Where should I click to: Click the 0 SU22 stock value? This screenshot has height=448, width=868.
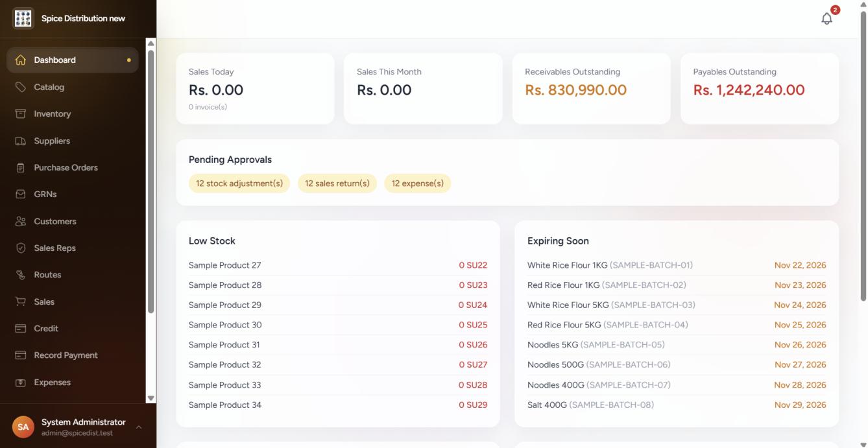[x=473, y=265]
